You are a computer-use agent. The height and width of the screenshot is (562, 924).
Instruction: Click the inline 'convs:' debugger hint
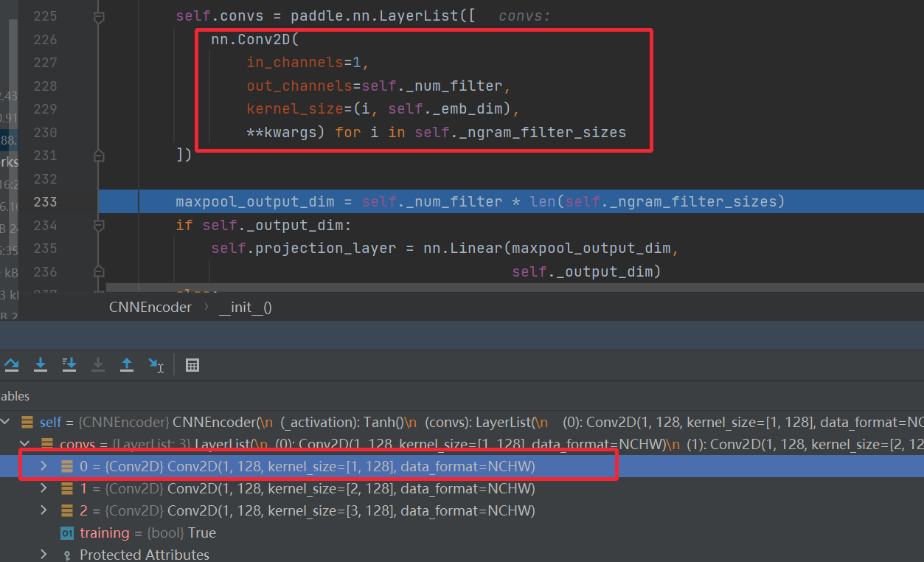click(x=524, y=16)
